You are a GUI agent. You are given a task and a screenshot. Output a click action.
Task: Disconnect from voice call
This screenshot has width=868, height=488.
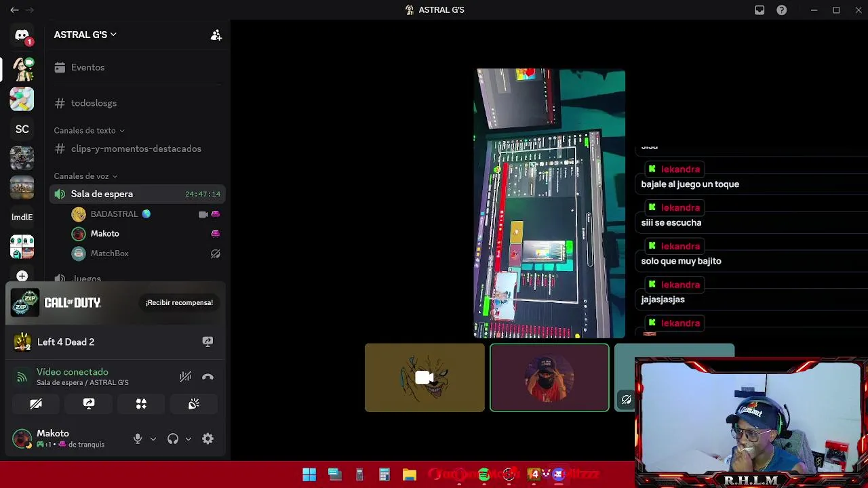[x=208, y=377]
